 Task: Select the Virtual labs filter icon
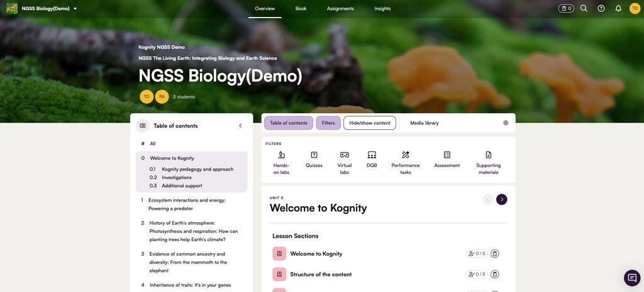coord(345,155)
